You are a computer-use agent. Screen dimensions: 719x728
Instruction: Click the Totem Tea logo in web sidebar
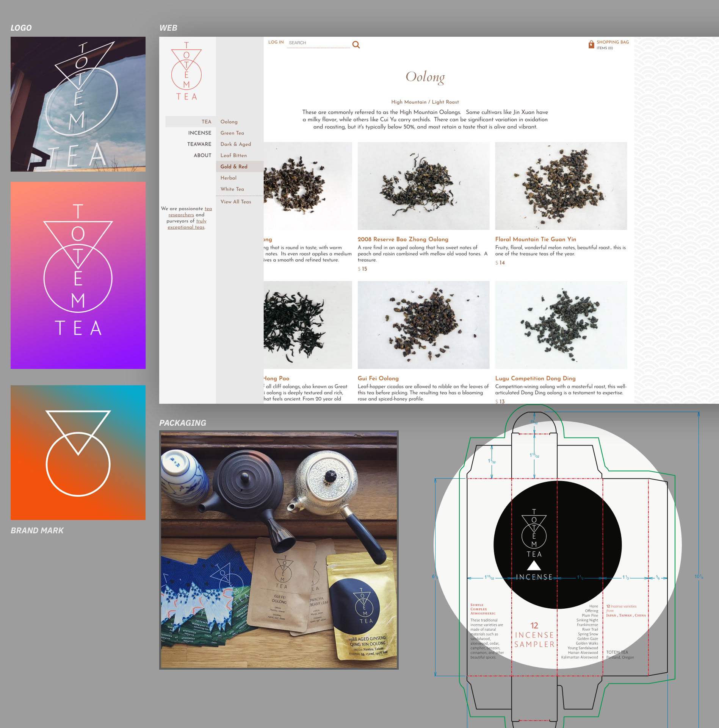click(186, 71)
